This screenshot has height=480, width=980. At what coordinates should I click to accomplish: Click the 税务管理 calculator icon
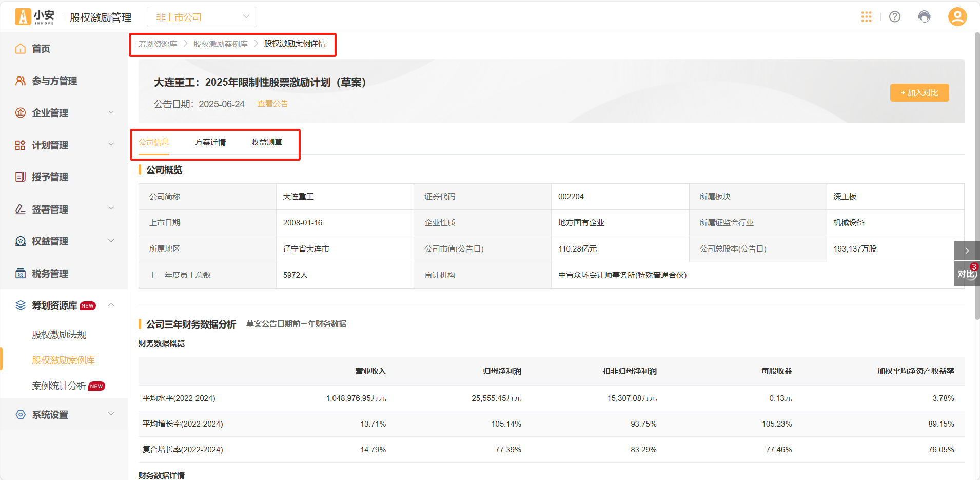pos(21,274)
